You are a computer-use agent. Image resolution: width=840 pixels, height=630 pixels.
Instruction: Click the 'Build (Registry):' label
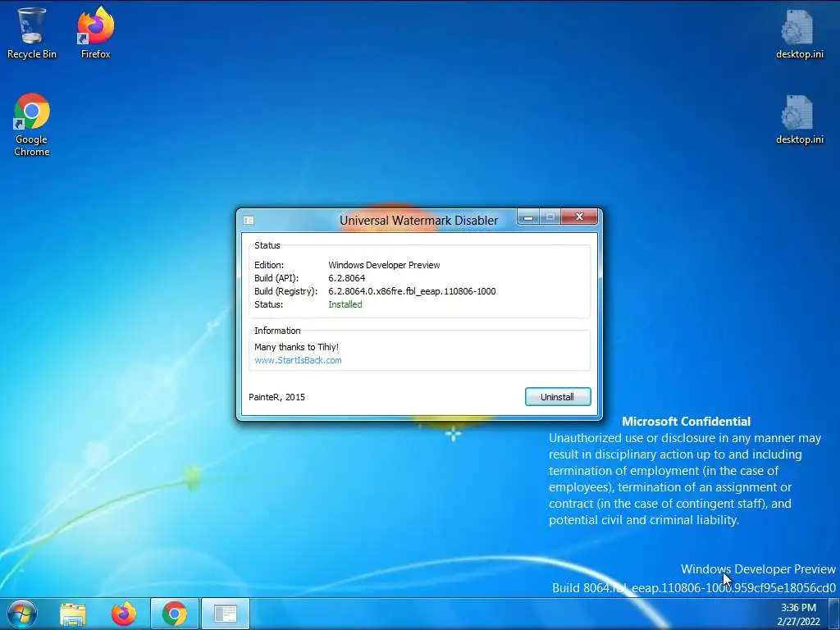click(x=285, y=291)
